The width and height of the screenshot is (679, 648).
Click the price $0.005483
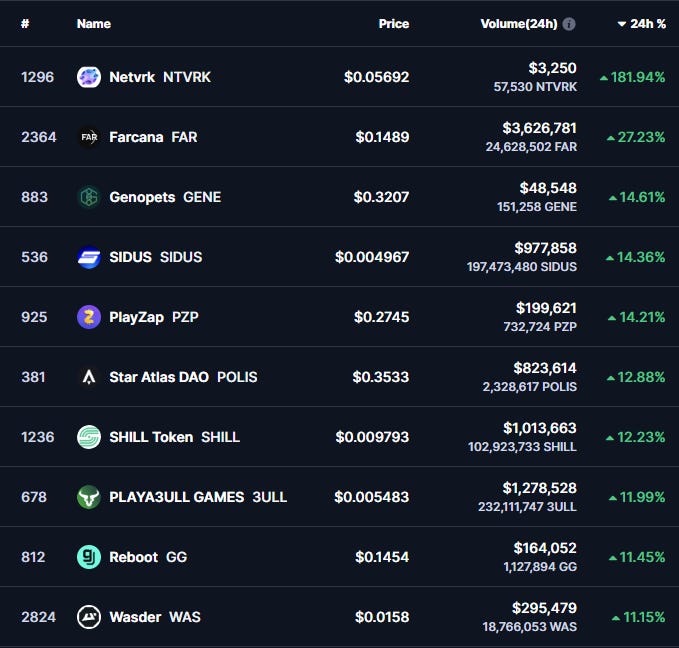pyautogui.click(x=372, y=497)
